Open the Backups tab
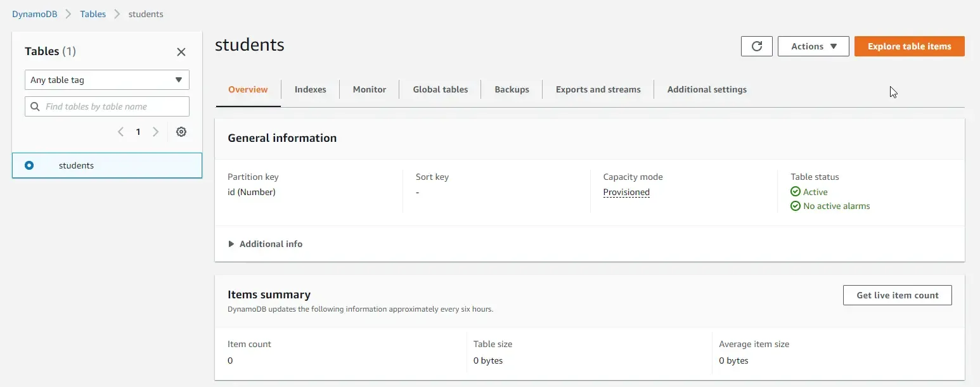980x387 pixels. point(511,89)
